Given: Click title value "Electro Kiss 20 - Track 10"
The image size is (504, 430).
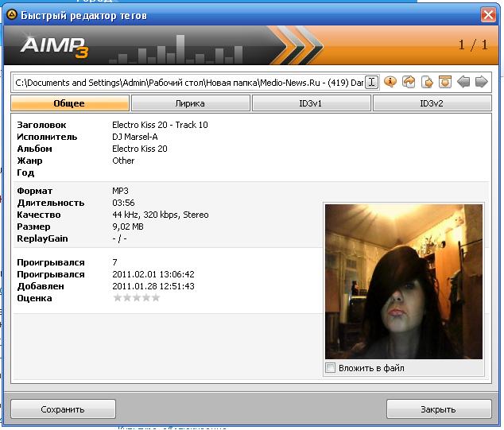Looking at the screenshot, I should [160, 125].
